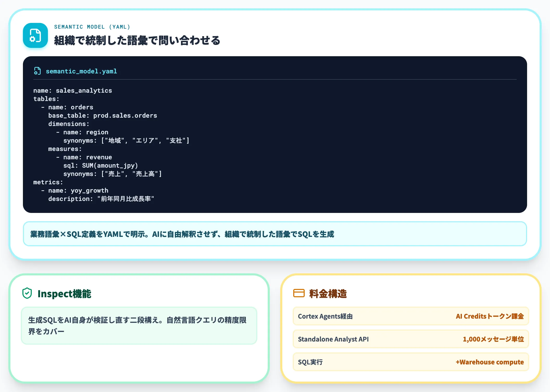550x392 pixels.
Task: Click the SQL実行 label
Action: (x=310, y=362)
